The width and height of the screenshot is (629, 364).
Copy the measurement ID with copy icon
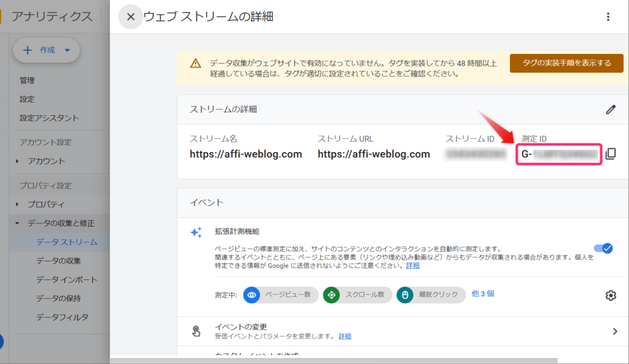(611, 154)
